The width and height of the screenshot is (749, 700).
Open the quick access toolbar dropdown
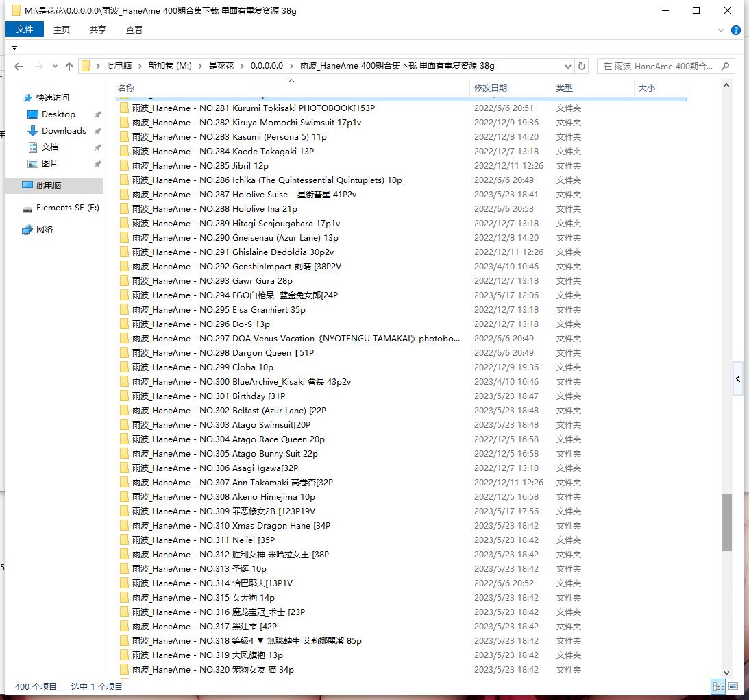[15, 48]
